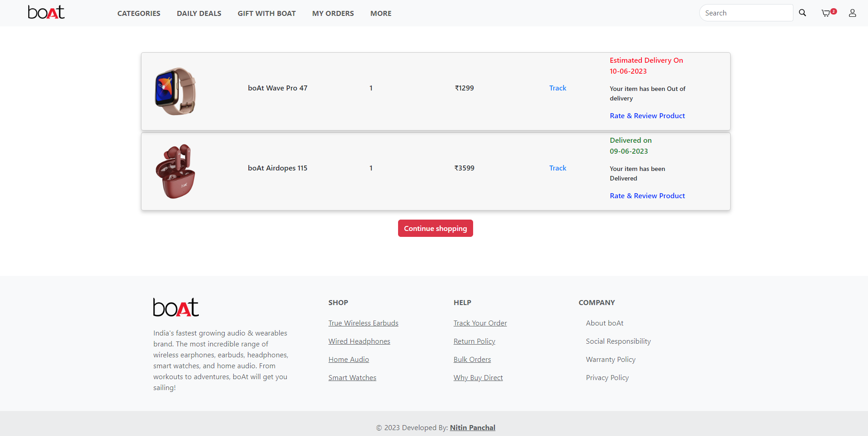Open Social Responsibility link

618,341
